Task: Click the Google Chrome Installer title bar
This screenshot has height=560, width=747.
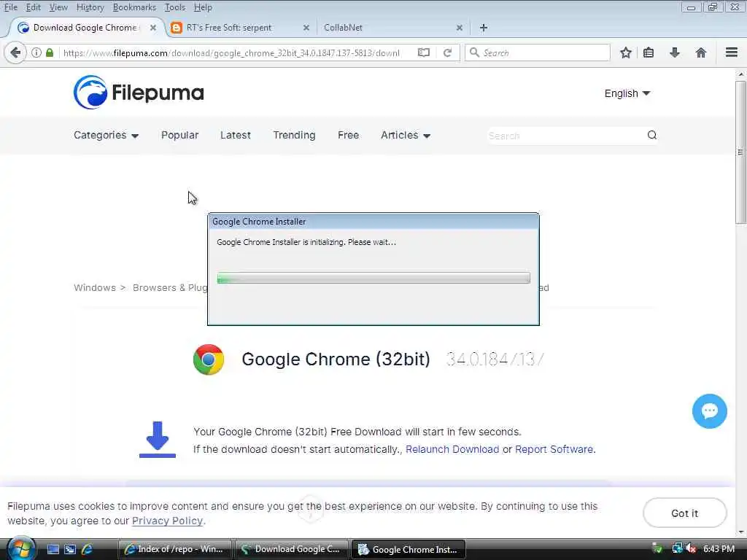Action: pyautogui.click(x=373, y=222)
